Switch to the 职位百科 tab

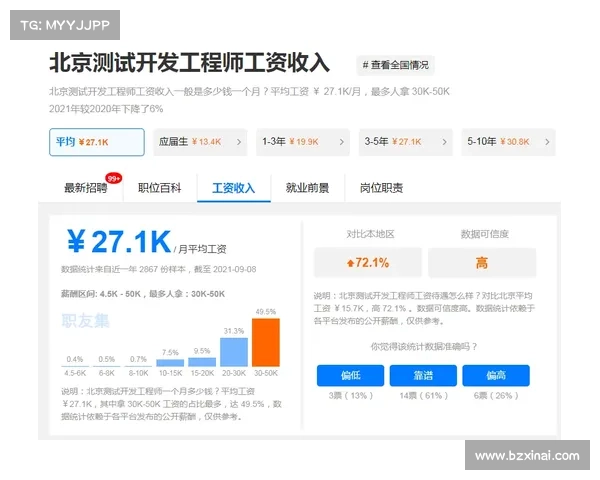click(x=160, y=188)
